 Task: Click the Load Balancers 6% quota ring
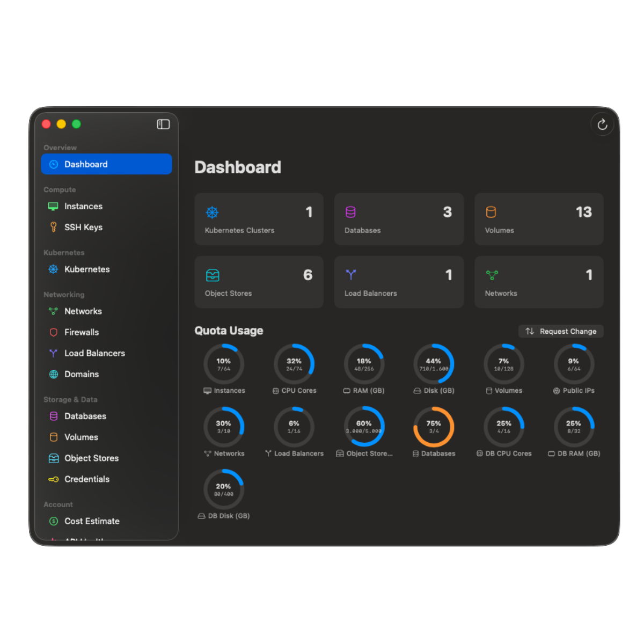(294, 427)
